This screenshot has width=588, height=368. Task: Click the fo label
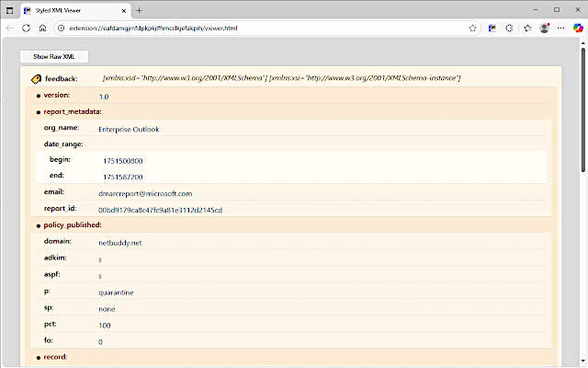[49, 340]
